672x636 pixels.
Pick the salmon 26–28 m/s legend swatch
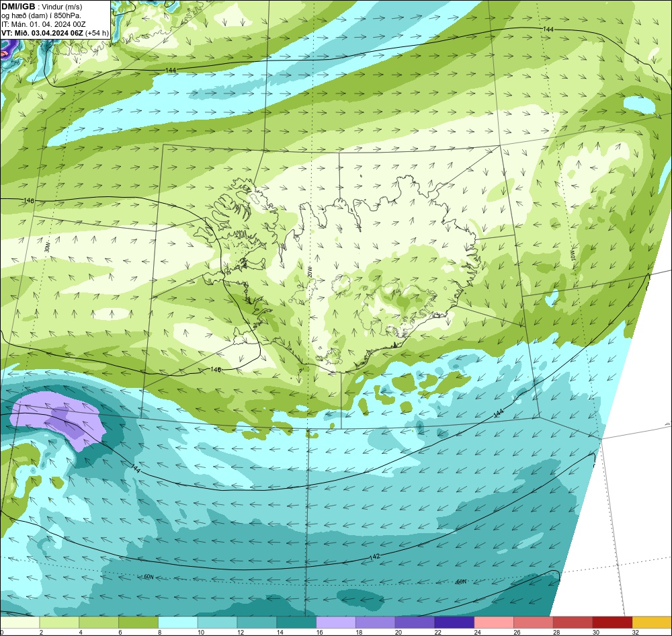tap(533, 623)
